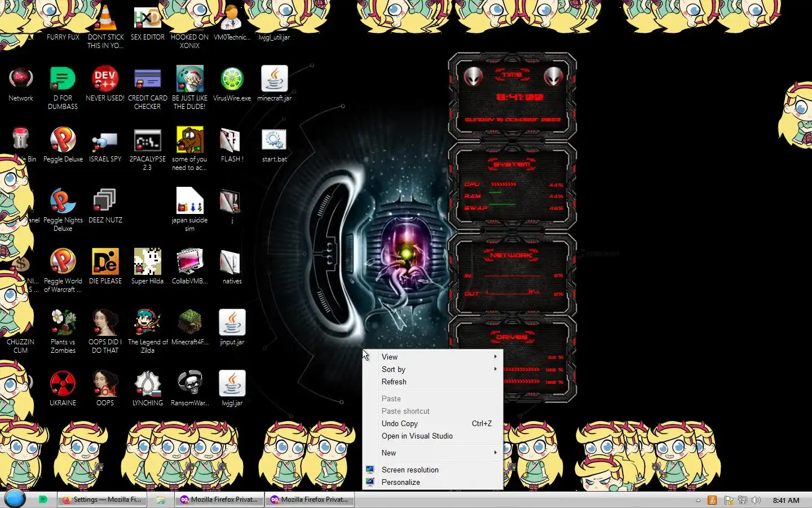The height and width of the screenshot is (508, 812).
Task: Open the CREDIT CARD CHECKER shortcut
Action: tap(148, 79)
